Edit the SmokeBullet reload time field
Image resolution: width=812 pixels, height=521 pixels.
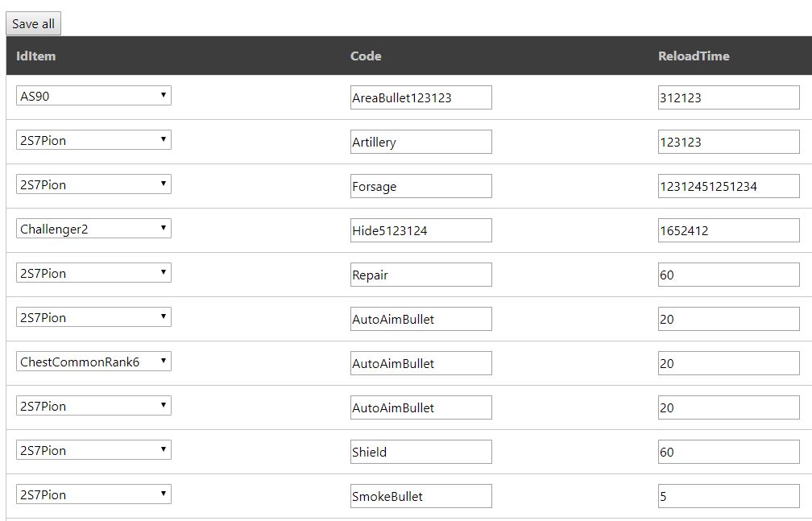point(728,496)
